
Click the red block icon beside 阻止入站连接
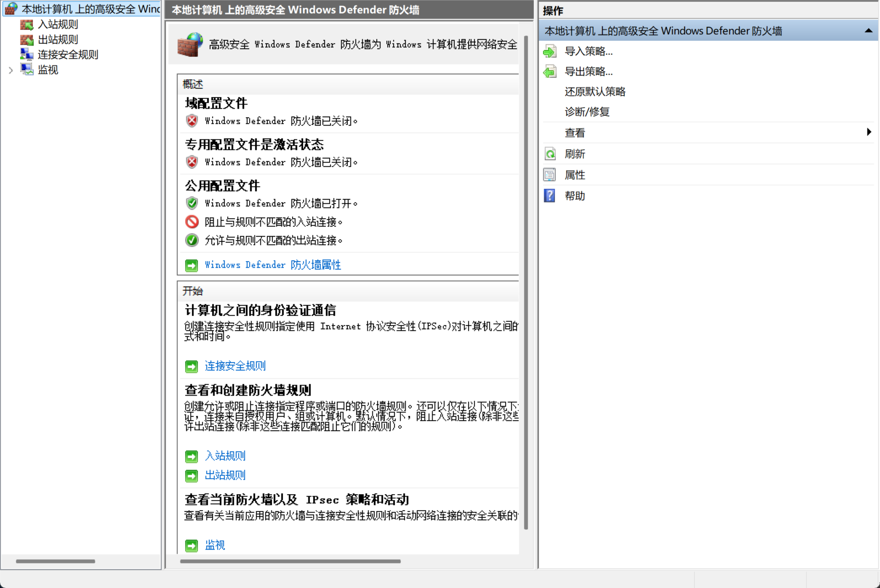192,222
